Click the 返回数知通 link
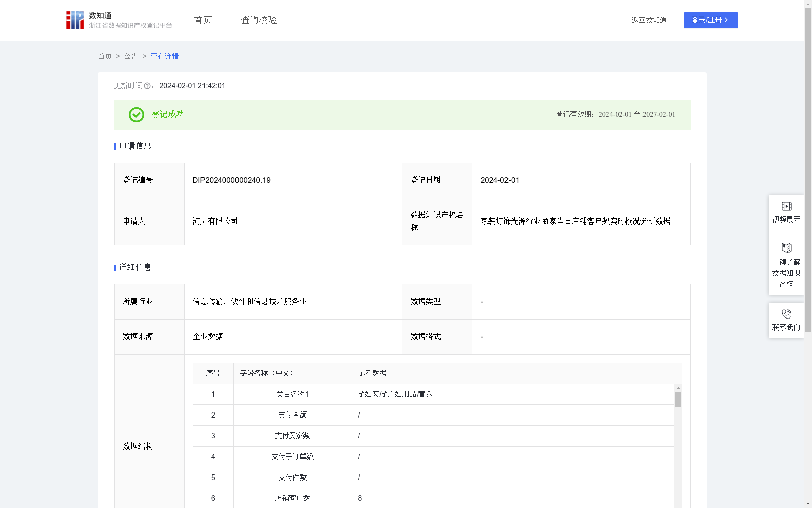This screenshot has width=812, height=508. pos(649,20)
